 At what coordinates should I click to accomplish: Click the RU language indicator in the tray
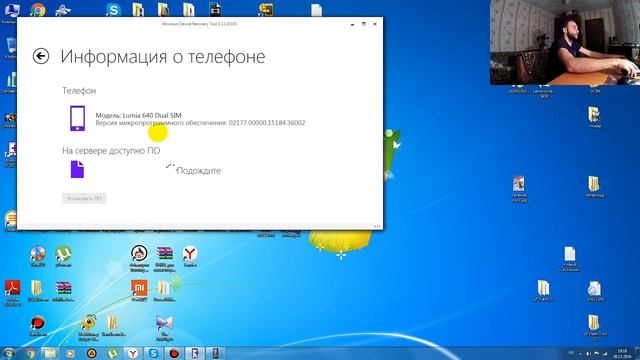click(571, 353)
